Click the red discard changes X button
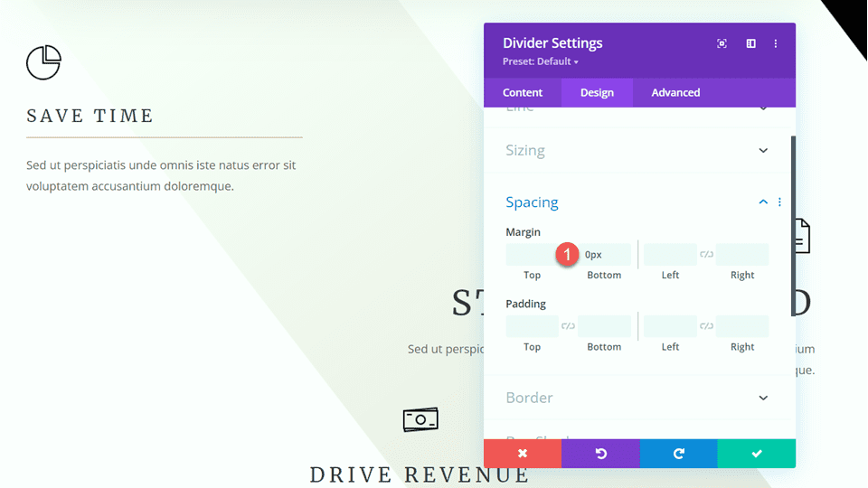Screen dimensions: 868x488 coord(523,454)
